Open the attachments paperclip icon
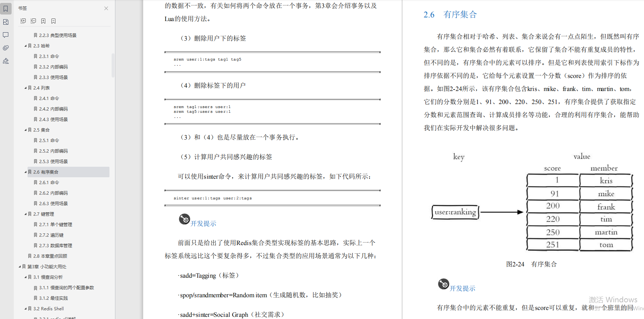The width and height of the screenshot is (644, 319). pyautogui.click(x=6, y=48)
